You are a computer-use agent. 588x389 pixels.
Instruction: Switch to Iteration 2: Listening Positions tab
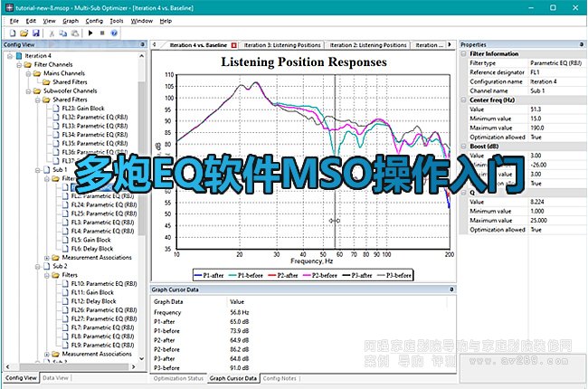(368, 45)
